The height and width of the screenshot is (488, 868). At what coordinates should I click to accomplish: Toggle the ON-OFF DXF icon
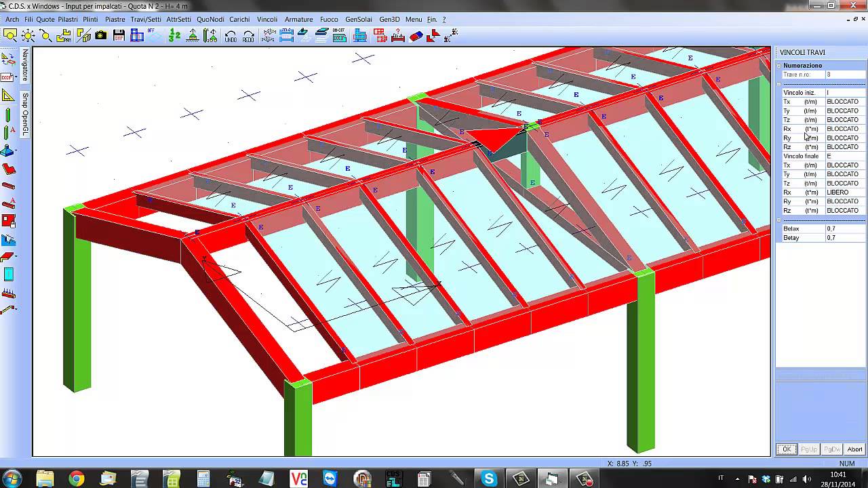pyautogui.click(x=341, y=35)
